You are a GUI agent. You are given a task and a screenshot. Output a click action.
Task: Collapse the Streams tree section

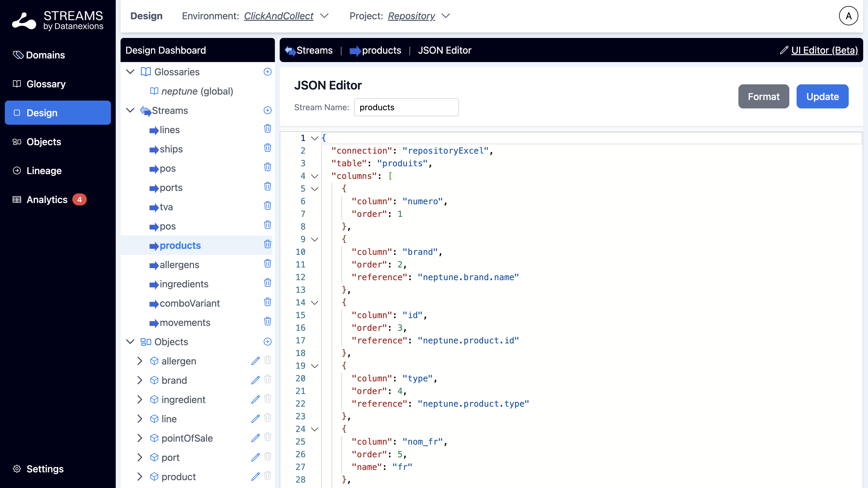131,111
